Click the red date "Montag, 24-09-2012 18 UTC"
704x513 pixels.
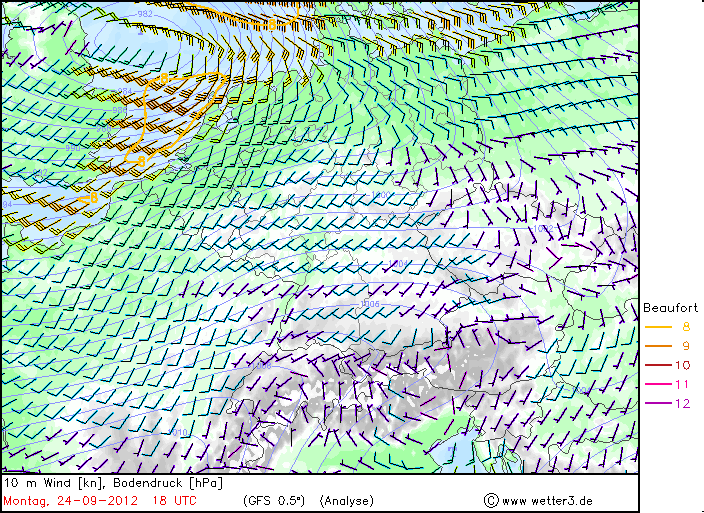[x=100, y=501]
